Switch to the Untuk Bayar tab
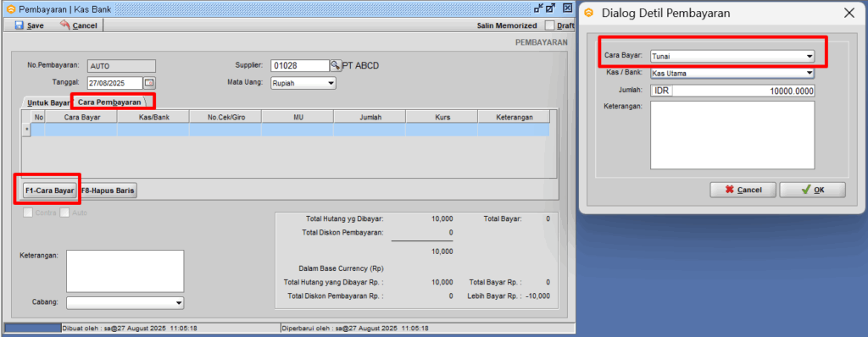Screen dimensions: 868x337 pyautogui.click(x=47, y=102)
